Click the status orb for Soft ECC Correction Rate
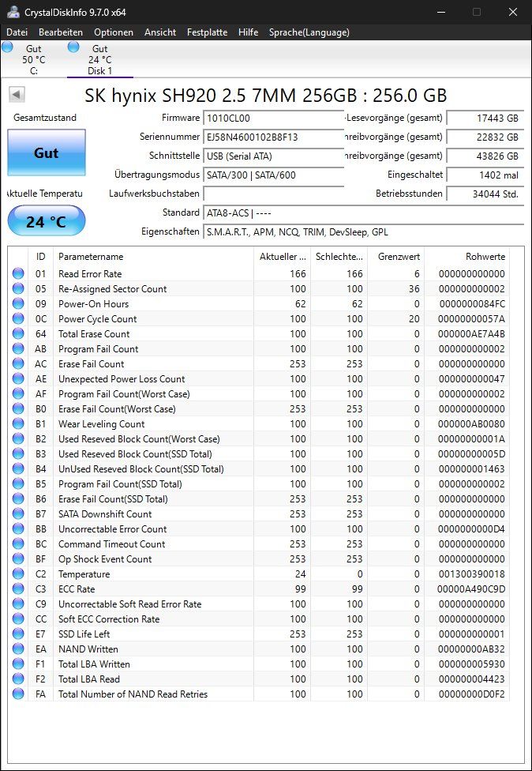The width and height of the screenshot is (532, 771). pos(18,619)
